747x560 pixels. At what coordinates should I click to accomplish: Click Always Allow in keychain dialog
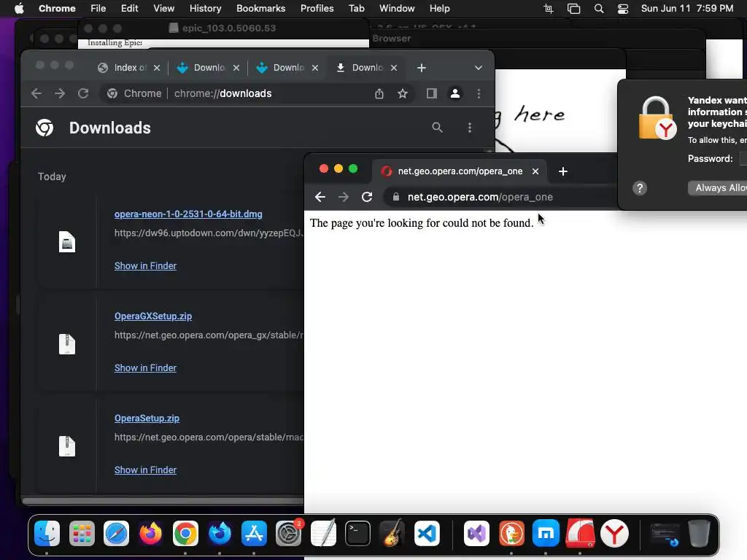[718, 188]
